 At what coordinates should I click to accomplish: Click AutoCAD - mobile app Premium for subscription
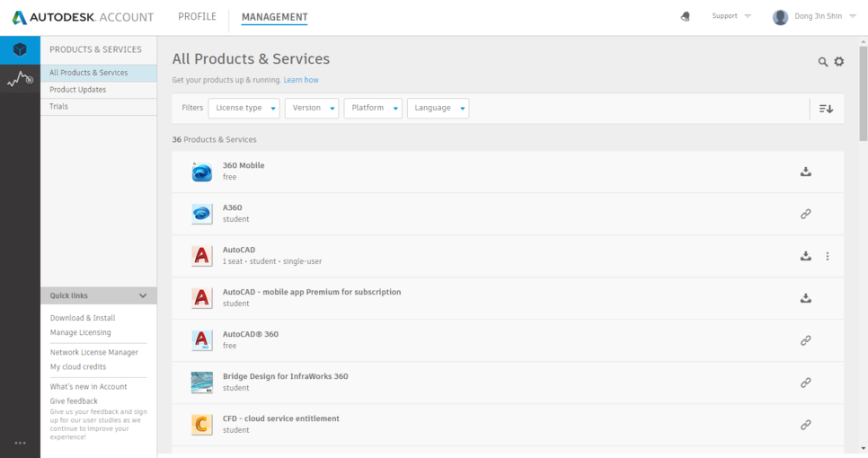click(x=312, y=292)
